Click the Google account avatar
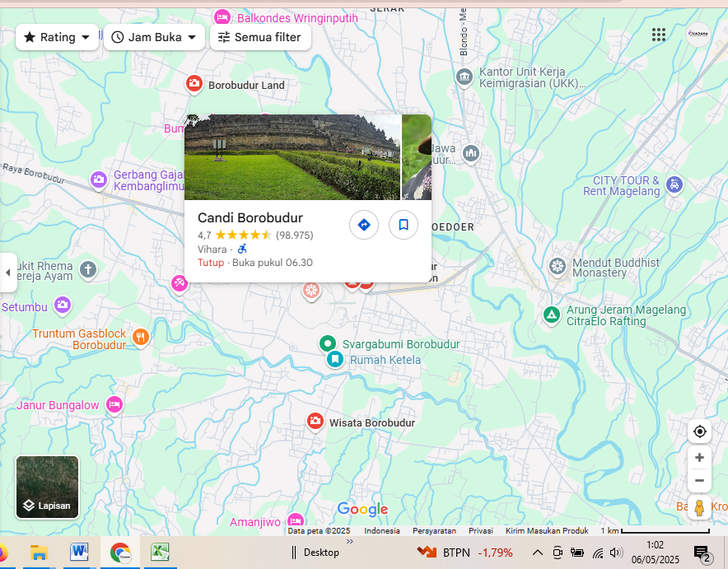Image resolution: width=728 pixels, height=569 pixels. (698, 35)
